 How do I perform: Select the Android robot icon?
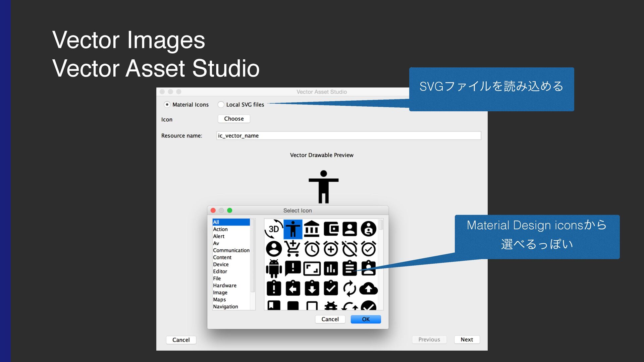point(274,268)
